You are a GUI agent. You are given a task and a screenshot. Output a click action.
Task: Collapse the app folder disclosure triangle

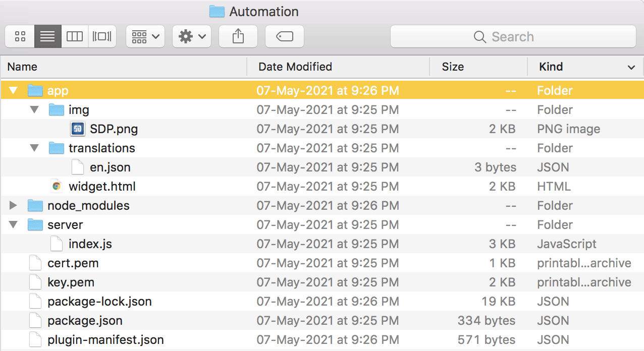point(13,91)
